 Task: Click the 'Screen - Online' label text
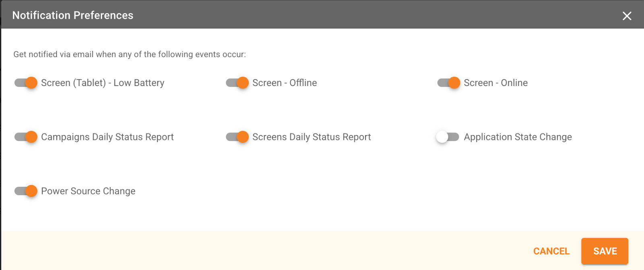coord(495,83)
